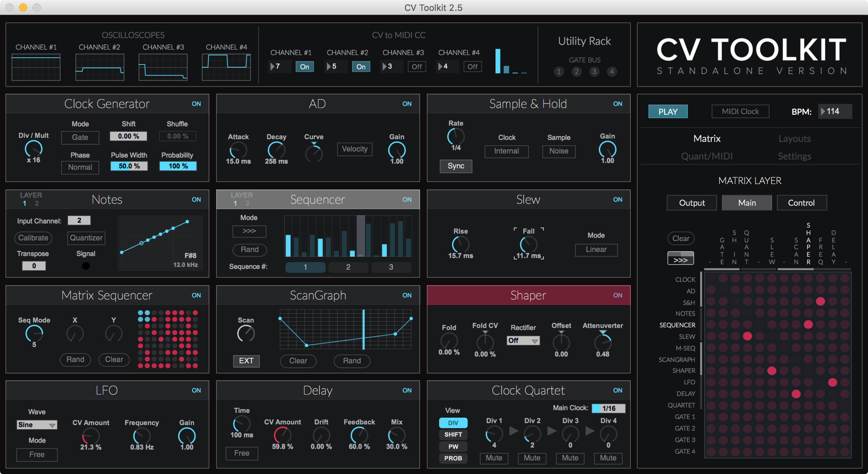Click the Clock Generator Div / Mult knob
Viewport: 868px width, 474px height.
tap(34, 149)
